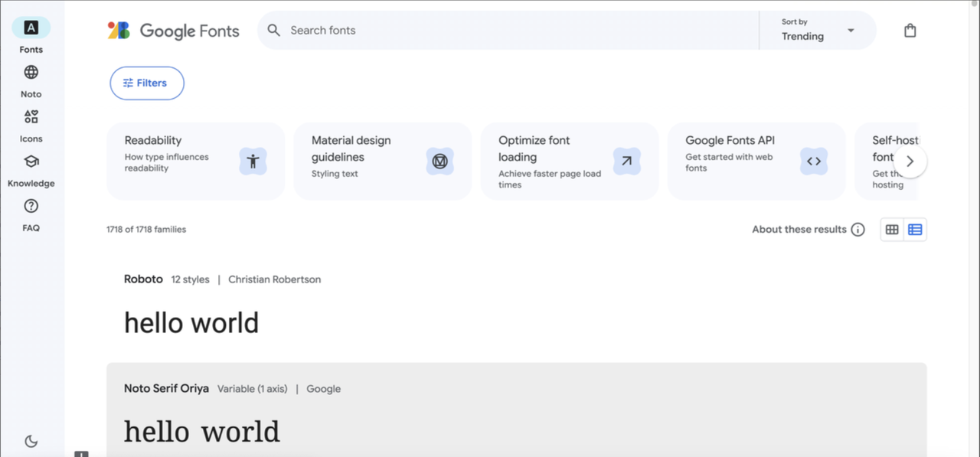
Task: Open the Google Fonts API card
Action: tap(756, 162)
